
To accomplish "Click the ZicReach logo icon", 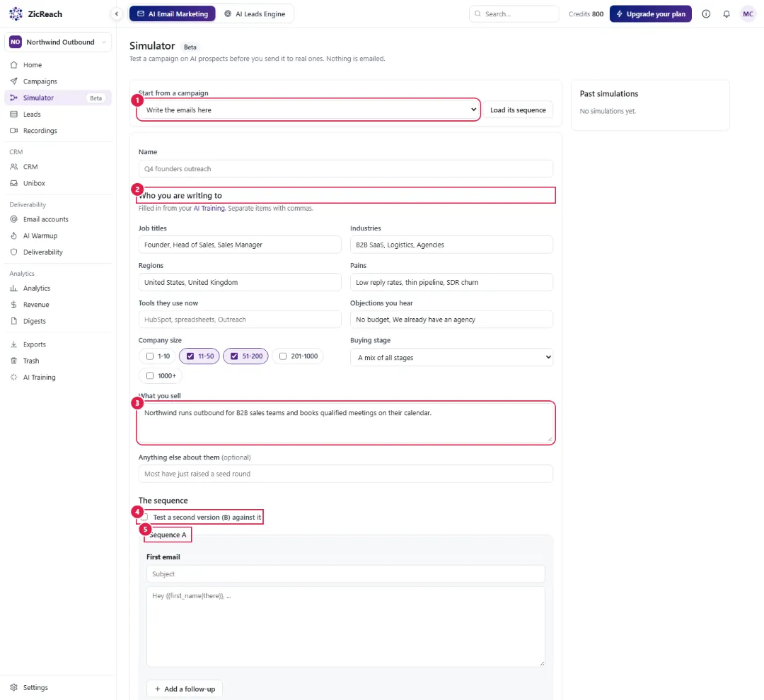I will point(16,13).
